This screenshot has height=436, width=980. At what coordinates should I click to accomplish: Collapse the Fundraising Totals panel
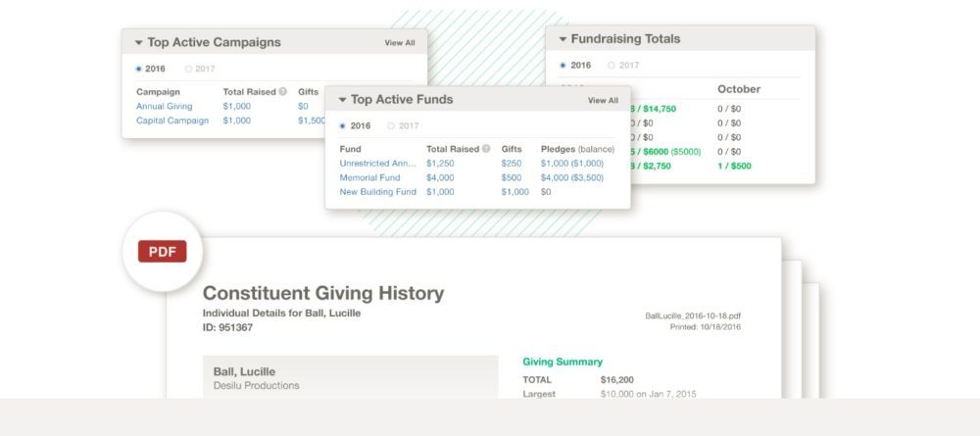pos(563,39)
